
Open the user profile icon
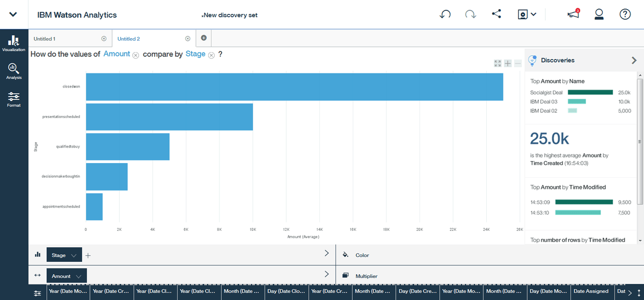[599, 14]
